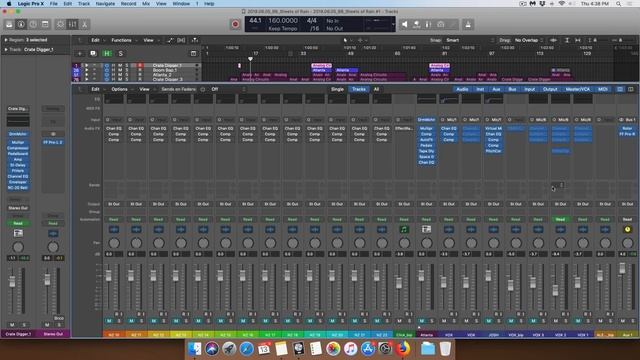This screenshot has height=360, width=640.
Task: Open the Trash in the dock
Action: pyautogui.click(x=445, y=349)
